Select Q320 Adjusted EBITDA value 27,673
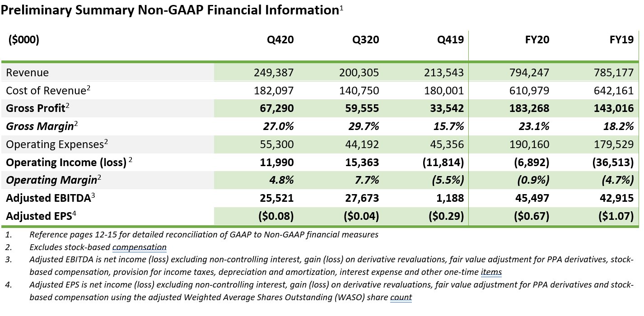 360,198
